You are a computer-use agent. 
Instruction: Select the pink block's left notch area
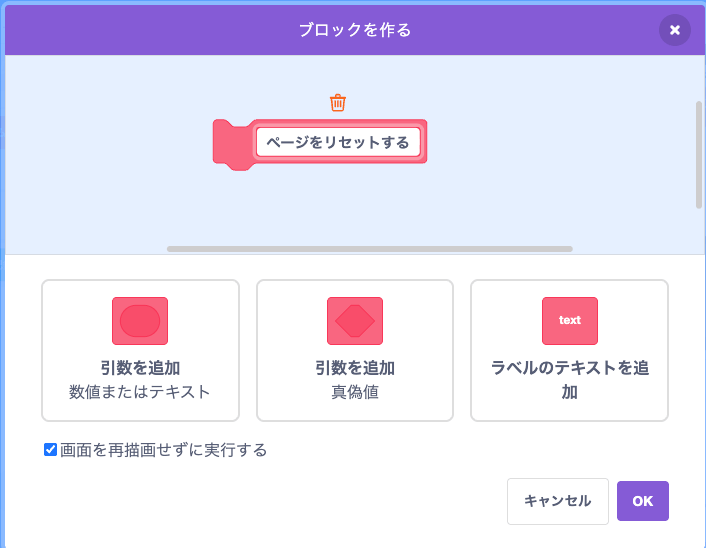point(232,144)
